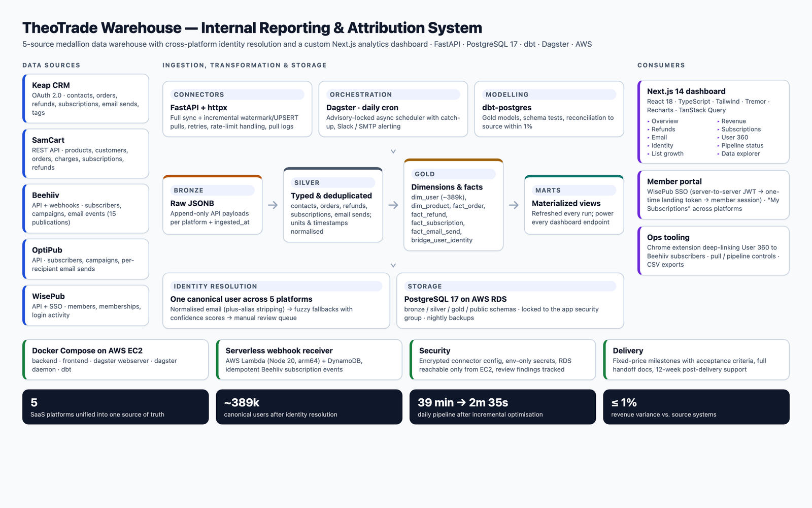Image resolution: width=812 pixels, height=508 pixels.
Task: Select the "dbt-postgres" heading
Action: pos(507,108)
